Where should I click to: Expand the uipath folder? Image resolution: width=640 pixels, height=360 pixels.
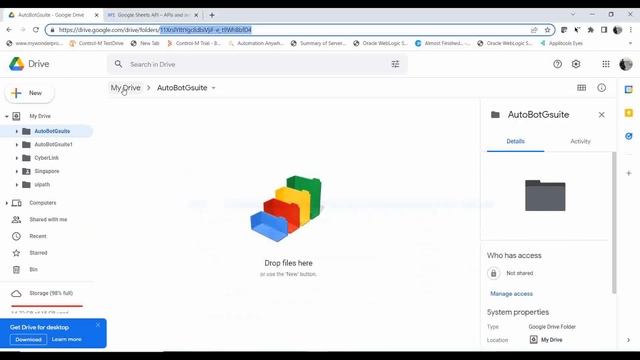16,185
